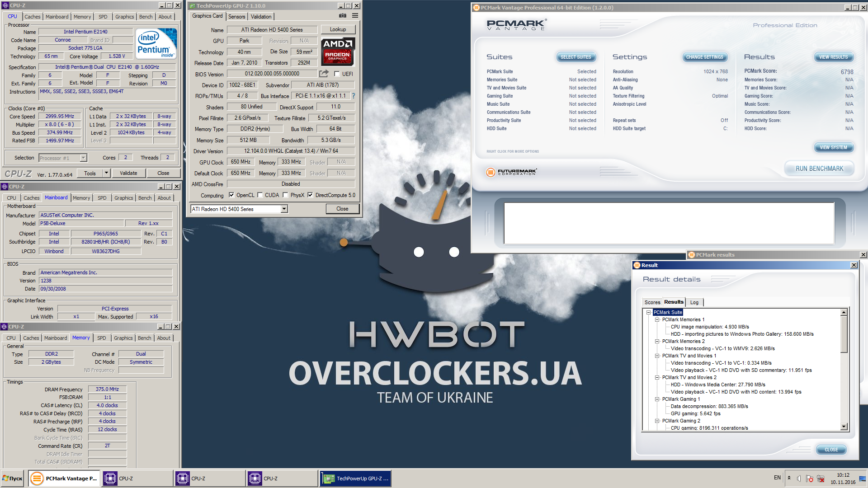
Task: Collapse PCMark Memories 2 node
Action: [657, 341]
